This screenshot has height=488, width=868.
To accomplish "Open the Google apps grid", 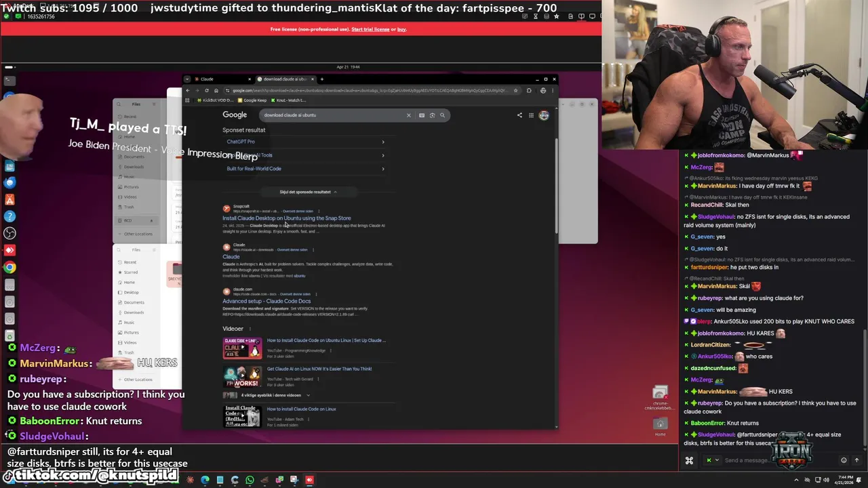I will pos(531,115).
